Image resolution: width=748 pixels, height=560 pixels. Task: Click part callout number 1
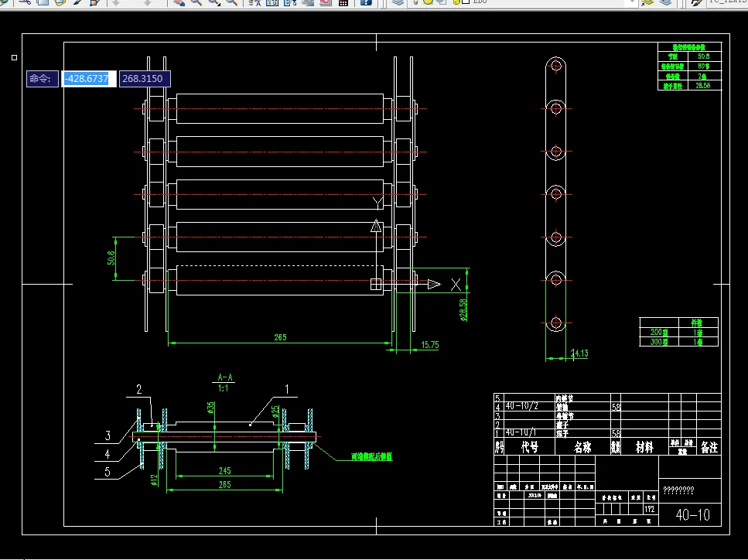(x=287, y=390)
